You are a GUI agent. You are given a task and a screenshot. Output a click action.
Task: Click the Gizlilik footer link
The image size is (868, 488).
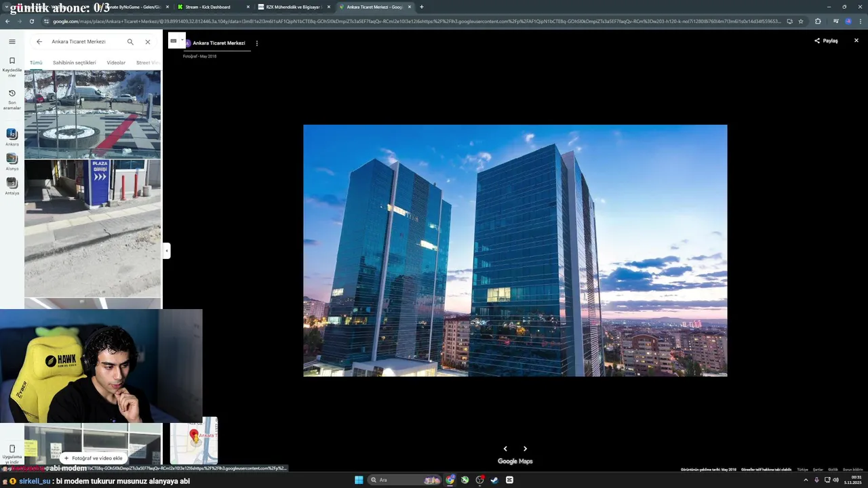coord(833,470)
